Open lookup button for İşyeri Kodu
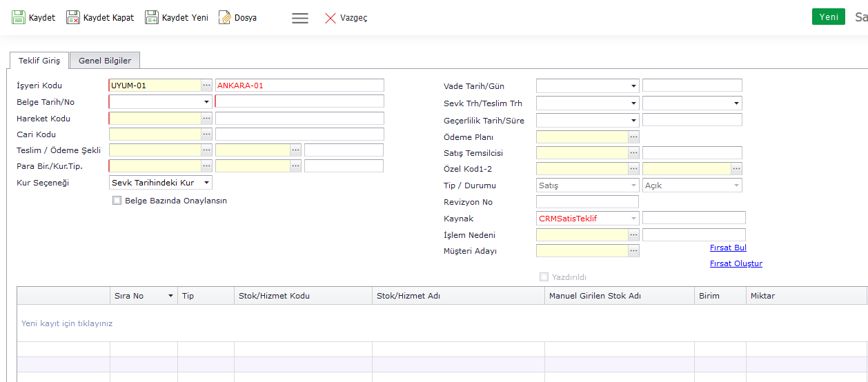The width and height of the screenshot is (868, 382). click(206, 86)
